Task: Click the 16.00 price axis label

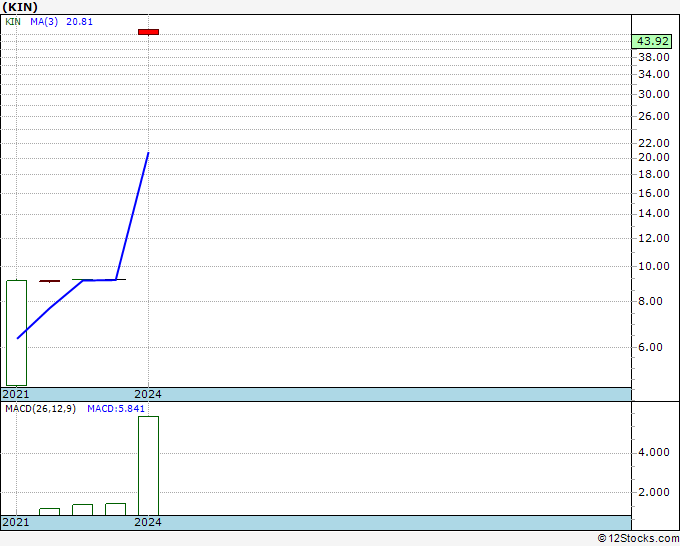Action: (x=654, y=193)
